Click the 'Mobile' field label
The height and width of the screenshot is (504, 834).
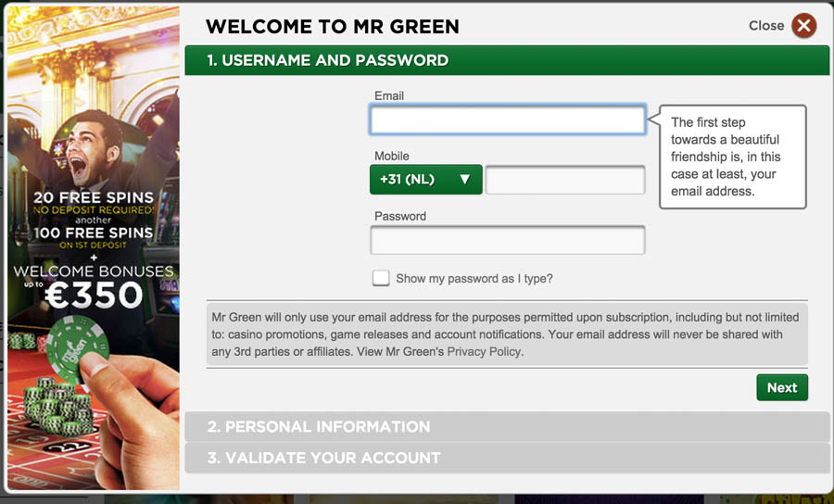pyautogui.click(x=391, y=156)
